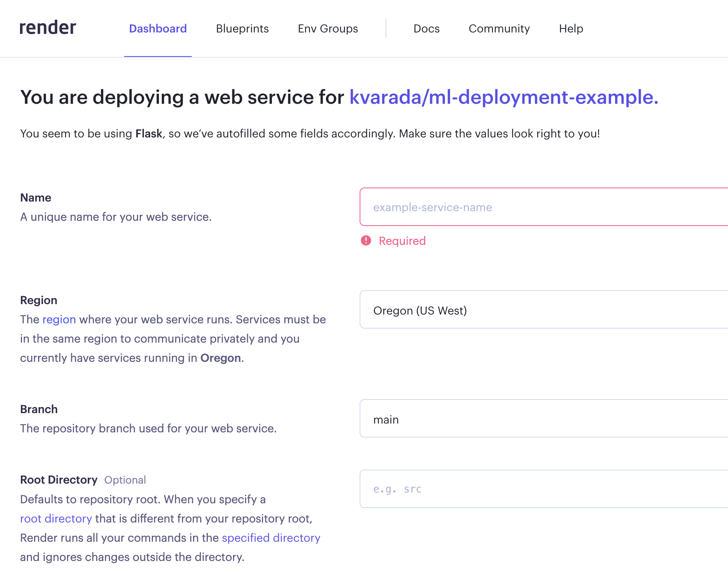Screen dimensions: 728x573
Task: Open Env Groups in navigation
Action: point(328,29)
